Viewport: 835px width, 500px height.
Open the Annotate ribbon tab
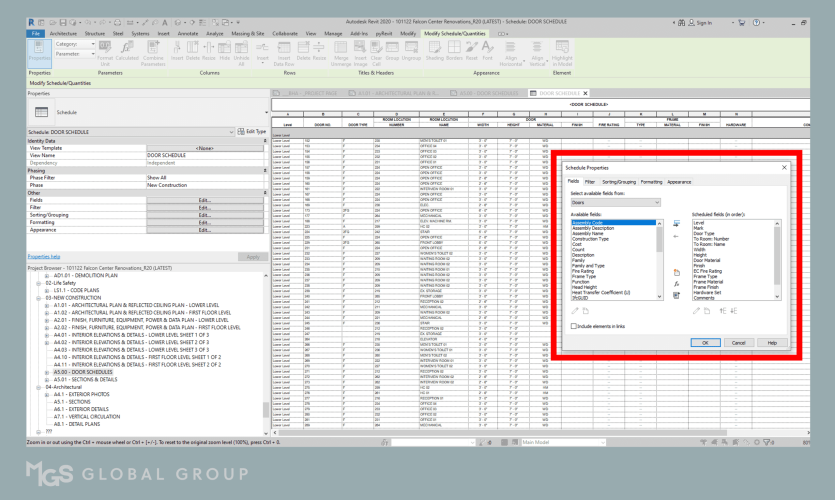pos(188,33)
